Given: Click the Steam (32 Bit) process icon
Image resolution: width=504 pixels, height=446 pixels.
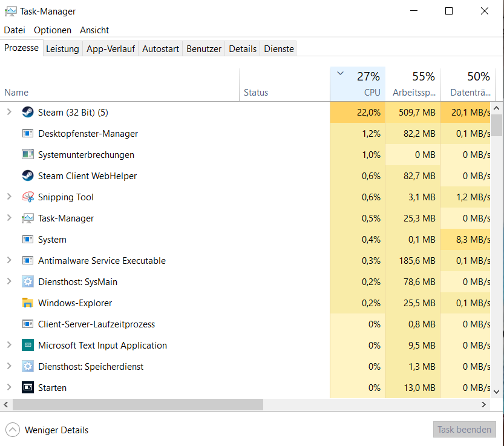Looking at the screenshot, I should [x=28, y=112].
